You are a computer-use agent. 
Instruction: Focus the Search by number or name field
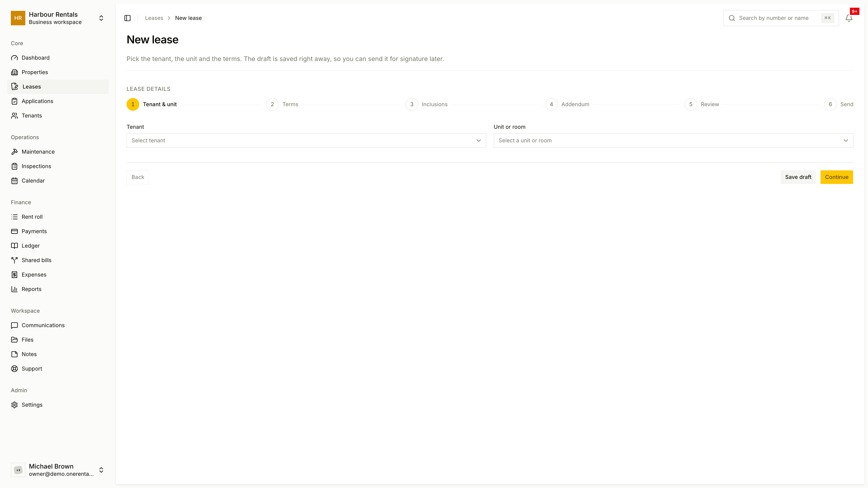click(x=781, y=18)
